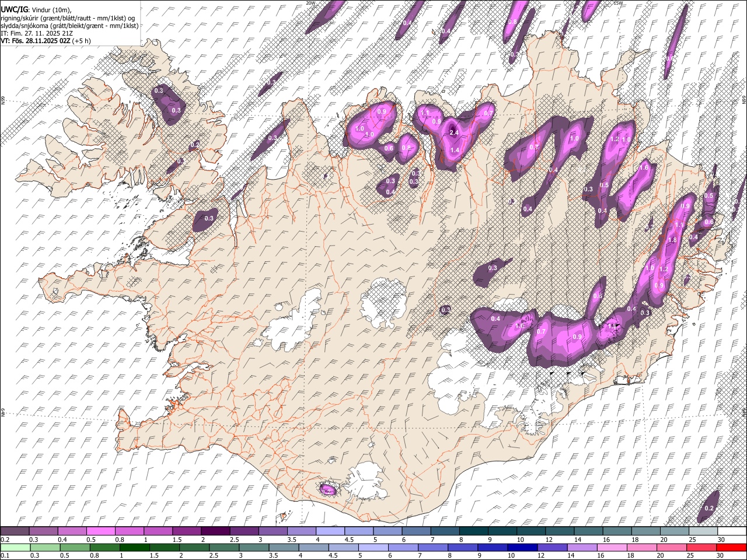747x560 pixels.
Task: Click the '4.5' label under upper legend row
Action: [x=349, y=540]
